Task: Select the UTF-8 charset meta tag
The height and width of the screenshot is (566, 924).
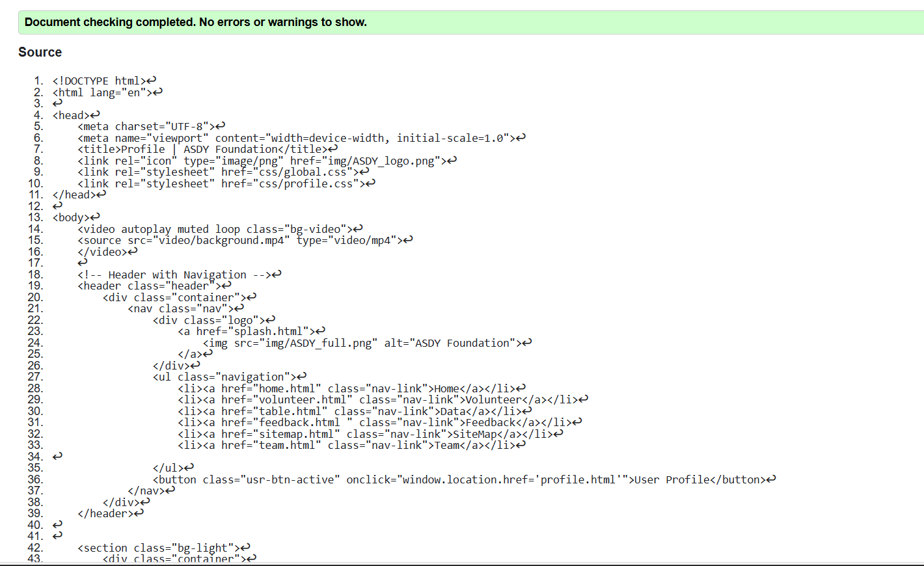Action: click(x=146, y=126)
